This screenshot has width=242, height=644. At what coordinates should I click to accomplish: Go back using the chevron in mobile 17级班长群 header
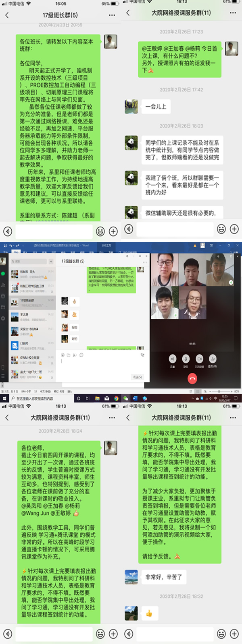click(x=7, y=15)
